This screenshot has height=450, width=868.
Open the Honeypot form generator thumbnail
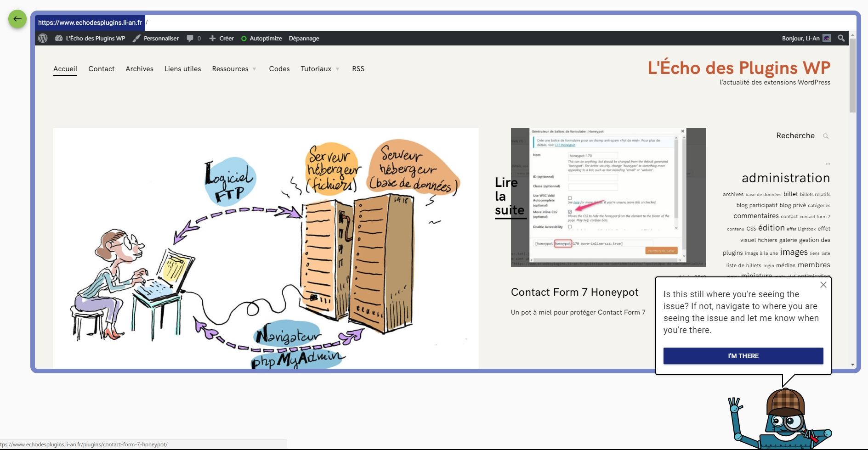608,197
